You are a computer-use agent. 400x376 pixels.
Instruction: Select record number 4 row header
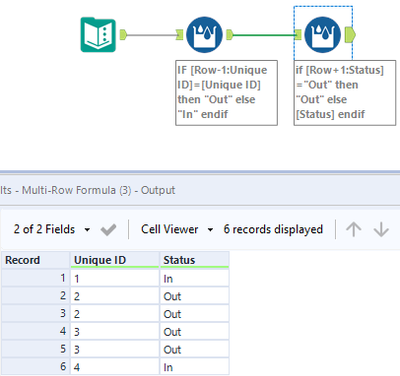pyautogui.click(x=35, y=331)
